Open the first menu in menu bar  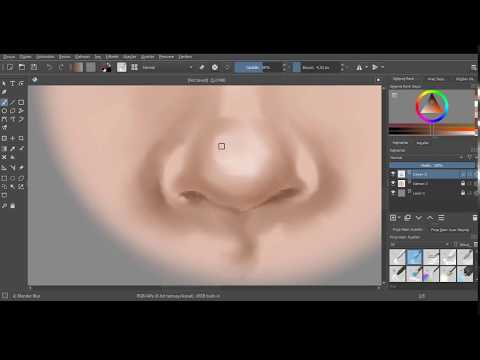9,57
